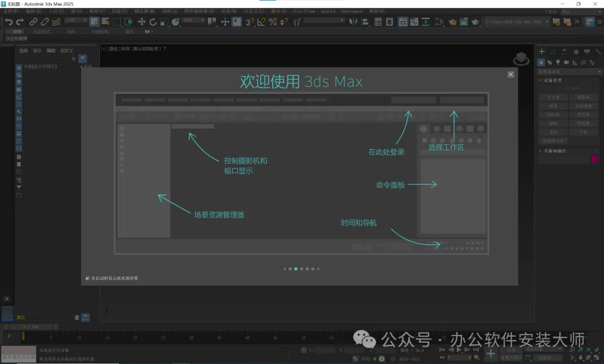
Task: Click the 多边形建模 ribbon panel button
Action: click(x=17, y=39)
